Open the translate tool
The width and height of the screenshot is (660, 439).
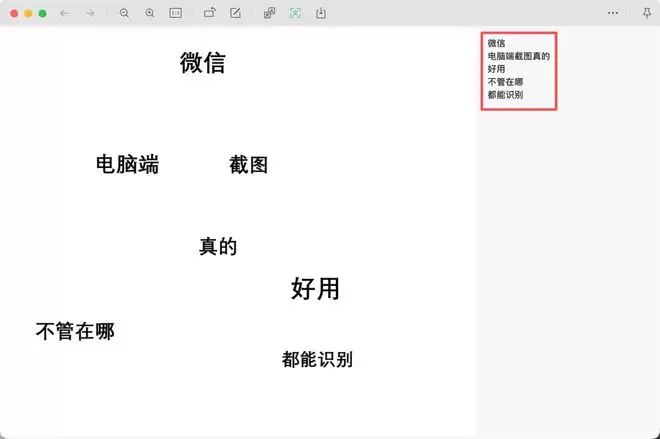tap(269, 13)
